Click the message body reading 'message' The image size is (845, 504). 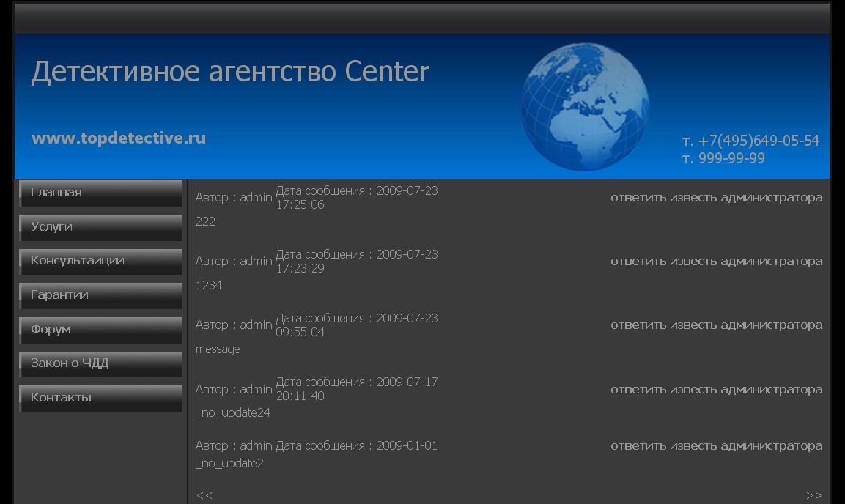click(x=218, y=349)
